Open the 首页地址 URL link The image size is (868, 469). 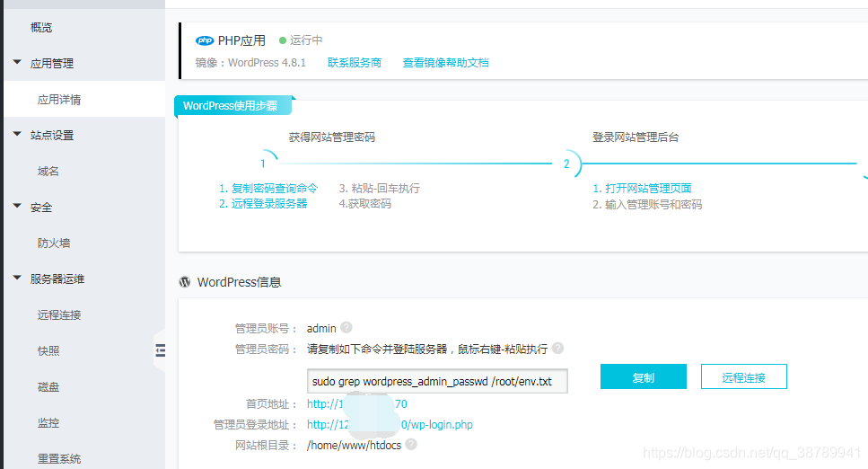(357, 404)
